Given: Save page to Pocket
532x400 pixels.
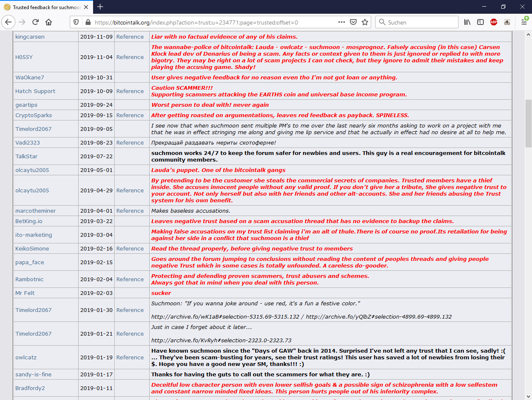Looking at the screenshot, I should click(x=353, y=22).
